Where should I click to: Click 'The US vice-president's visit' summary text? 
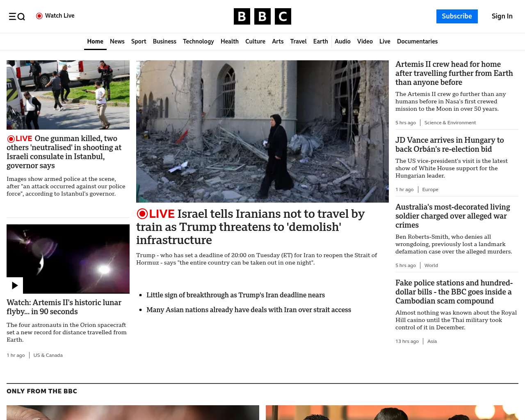(x=451, y=169)
